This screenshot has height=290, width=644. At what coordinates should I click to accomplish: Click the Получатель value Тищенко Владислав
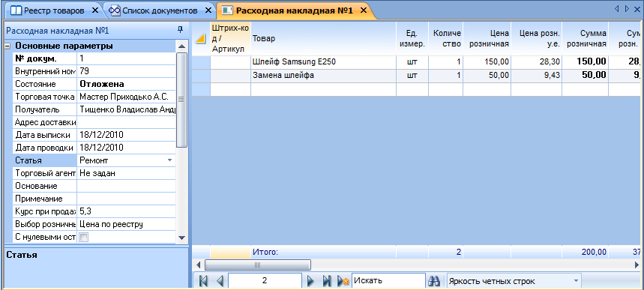(126, 109)
